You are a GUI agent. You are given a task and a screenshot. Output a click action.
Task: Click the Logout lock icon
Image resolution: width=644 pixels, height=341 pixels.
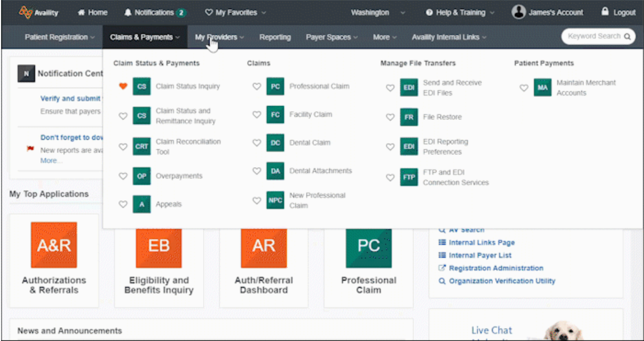[x=605, y=12]
